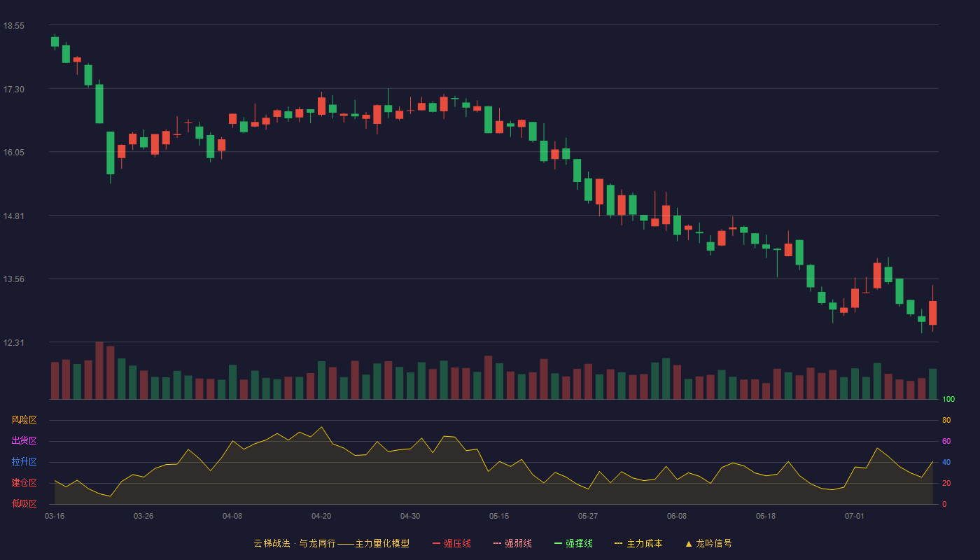Click the 18.55 price axis label
The height and width of the screenshot is (560, 980).
point(14,26)
